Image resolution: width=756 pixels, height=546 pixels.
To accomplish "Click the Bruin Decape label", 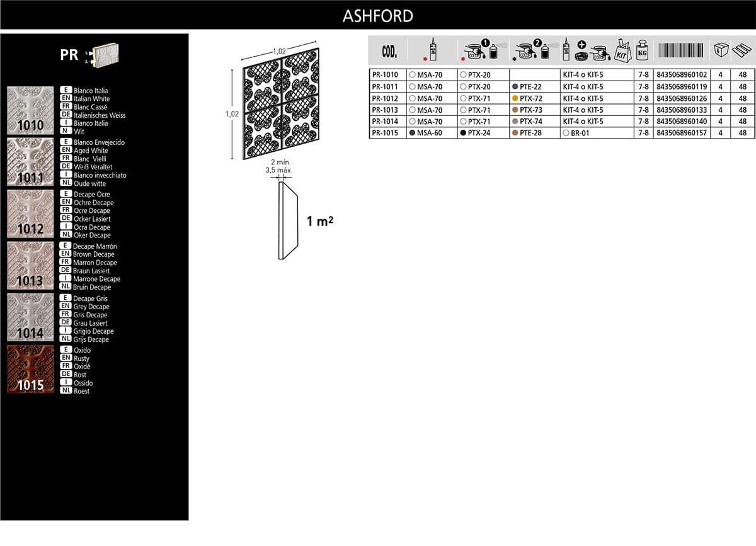I will [x=92, y=287].
